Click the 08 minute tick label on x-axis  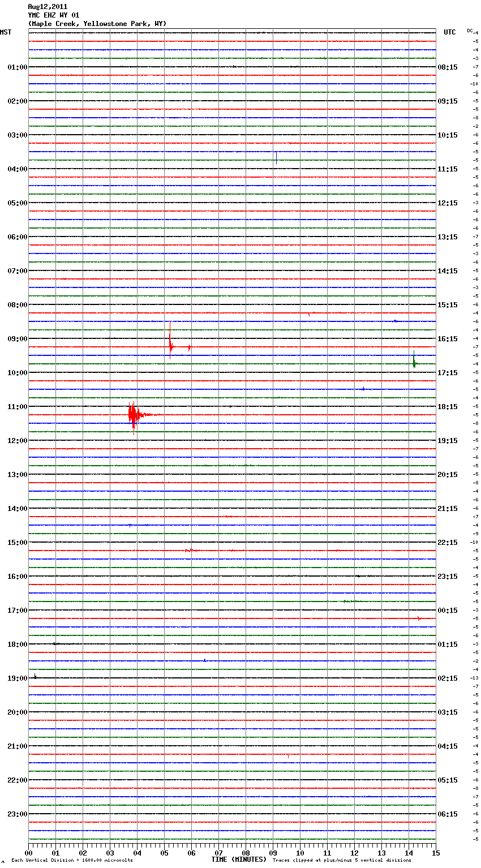pyautogui.click(x=246, y=853)
